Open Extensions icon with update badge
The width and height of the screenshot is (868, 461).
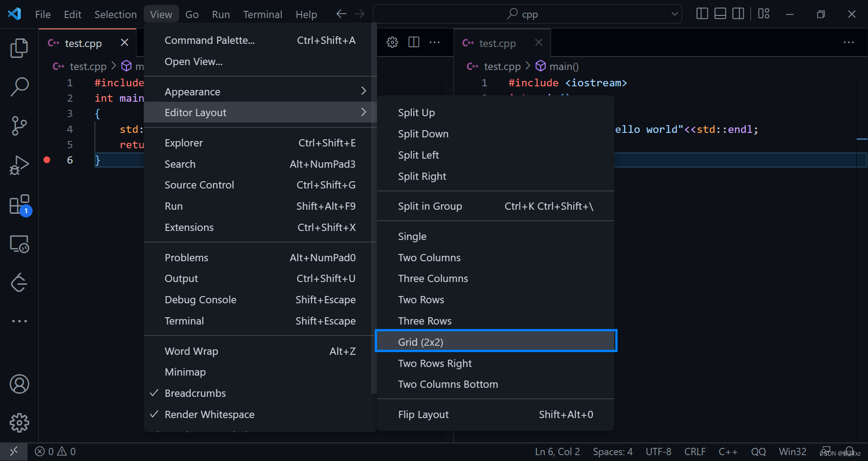[x=20, y=205]
